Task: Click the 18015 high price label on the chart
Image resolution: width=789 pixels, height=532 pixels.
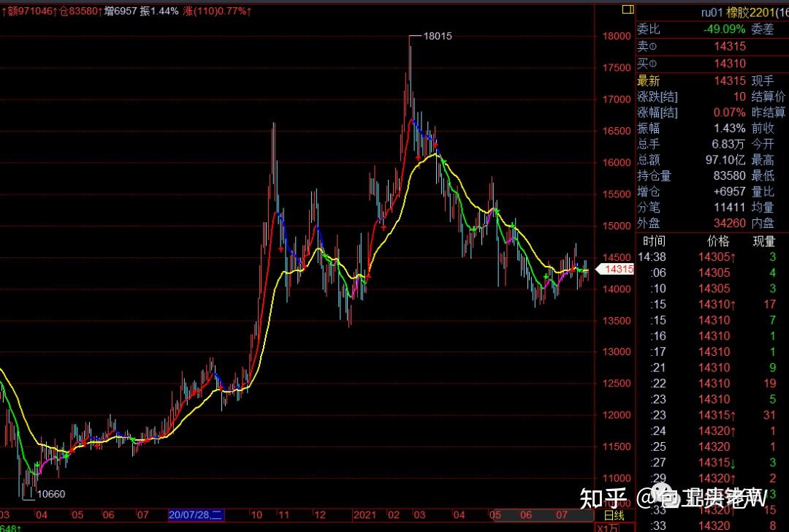Action: point(436,35)
